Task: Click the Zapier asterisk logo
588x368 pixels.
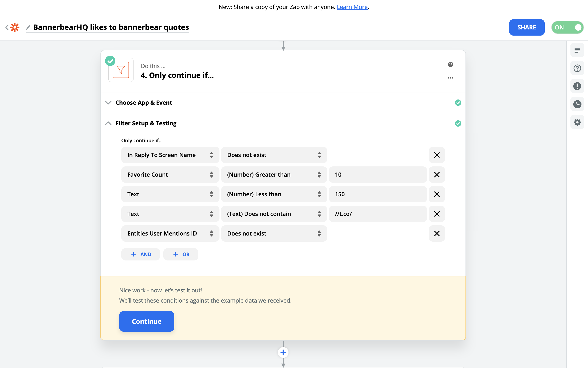Action: pyautogui.click(x=15, y=27)
